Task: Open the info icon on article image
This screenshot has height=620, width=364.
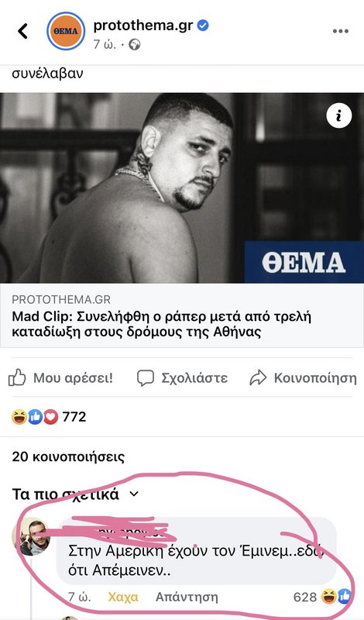Action: coord(338,115)
